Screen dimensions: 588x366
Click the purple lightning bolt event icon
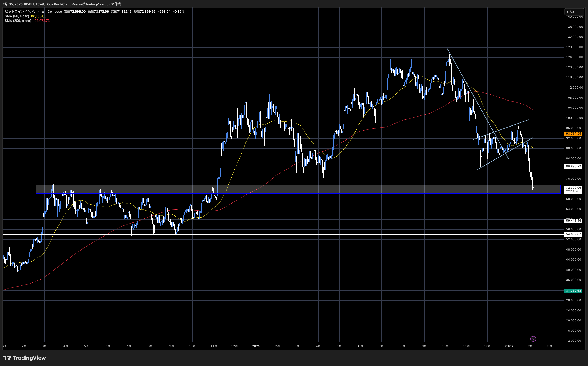[533, 339]
